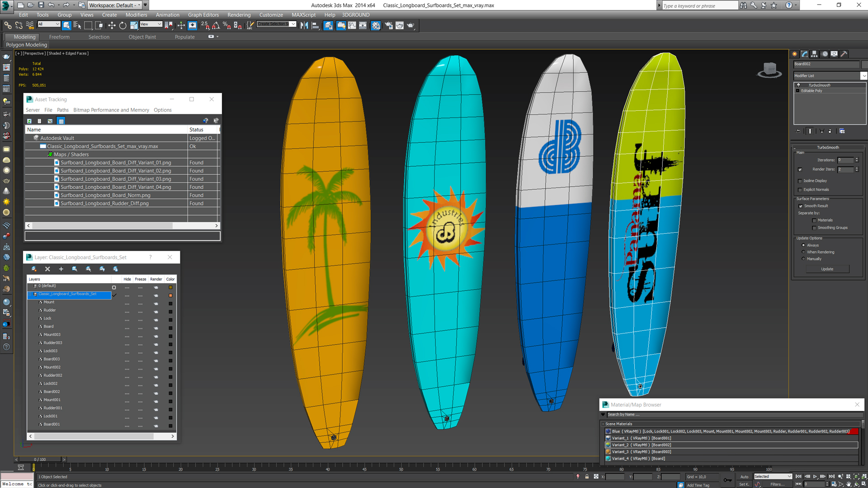Image resolution: width=868 pixels, height=488 pixels.
Task: Open the Rendering menu
Action: point(239,15)
